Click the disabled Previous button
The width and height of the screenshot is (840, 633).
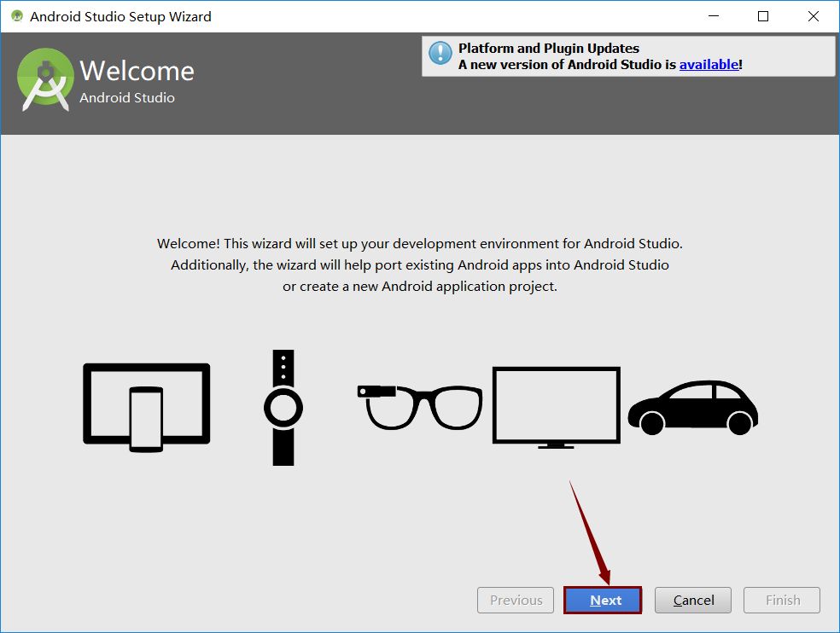[516, 600]
